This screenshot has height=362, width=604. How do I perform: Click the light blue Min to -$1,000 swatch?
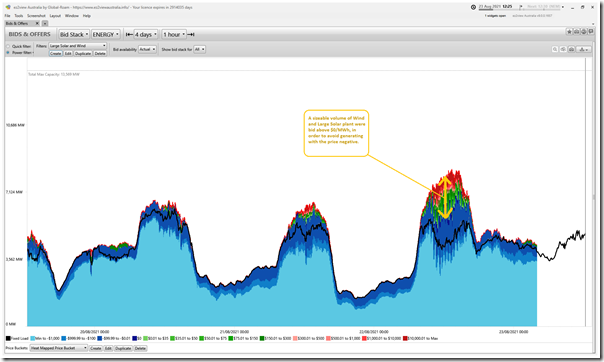coord(33,339)
